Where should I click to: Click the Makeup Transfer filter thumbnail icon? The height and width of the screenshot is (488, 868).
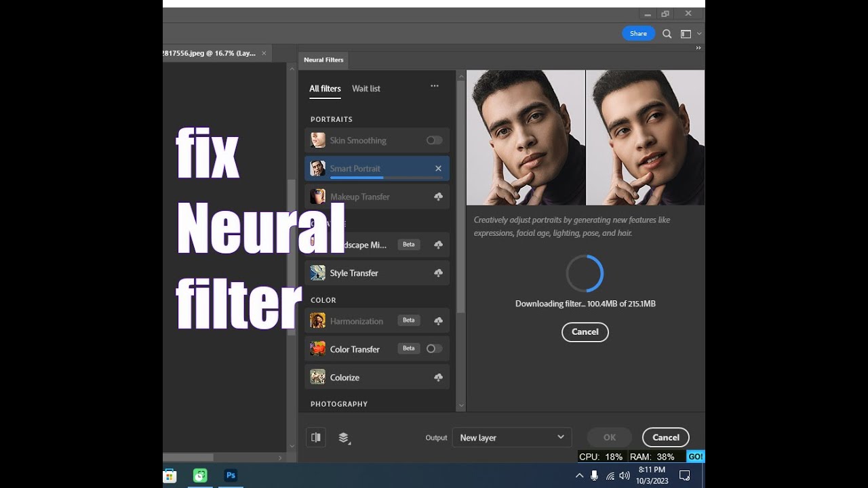(317, 197)
